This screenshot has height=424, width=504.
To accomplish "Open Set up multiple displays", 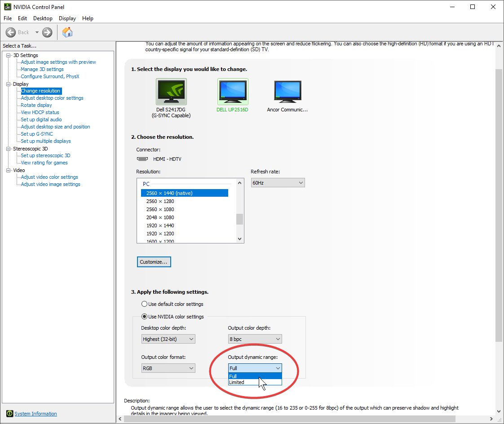I will tap(46, 141).
